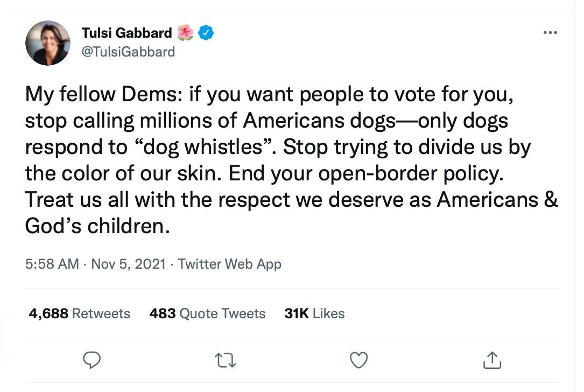Viewport: 584px width, 392px height.
Task: Reply to Tulsi Gabbard's tweet
Action: (93, 360)
